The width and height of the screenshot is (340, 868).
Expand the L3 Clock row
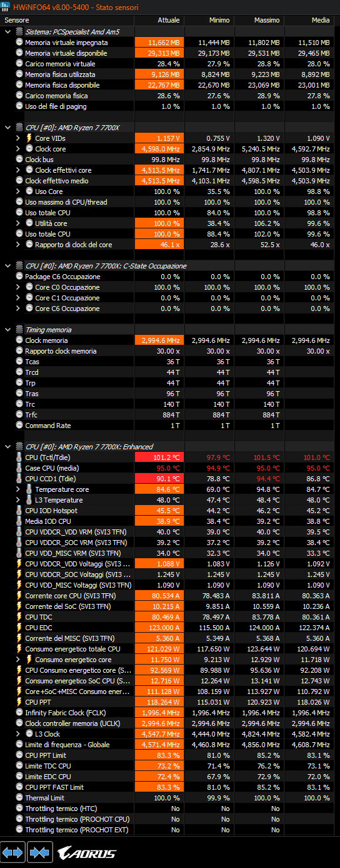18,734
